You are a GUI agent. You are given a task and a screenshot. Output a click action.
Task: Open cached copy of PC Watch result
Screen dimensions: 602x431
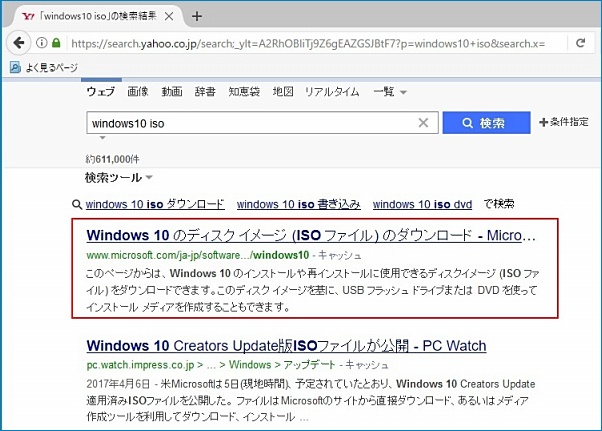coord(367,365)
